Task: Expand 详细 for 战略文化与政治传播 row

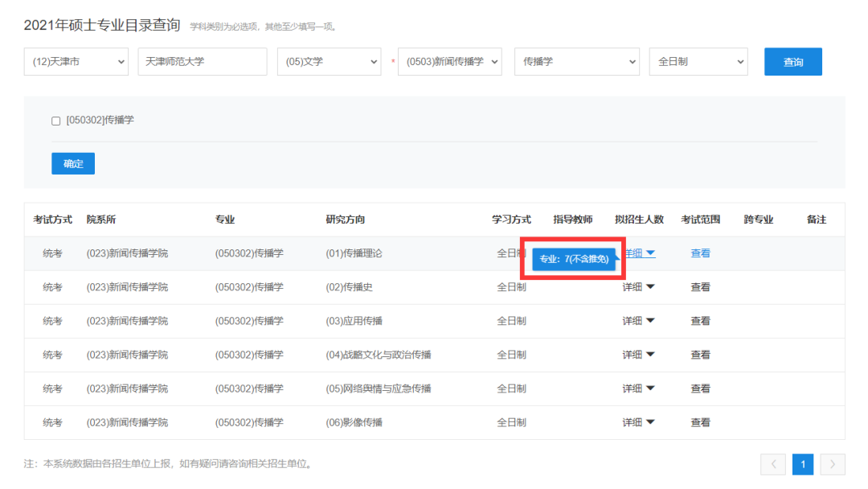Action: coord(639,355)
